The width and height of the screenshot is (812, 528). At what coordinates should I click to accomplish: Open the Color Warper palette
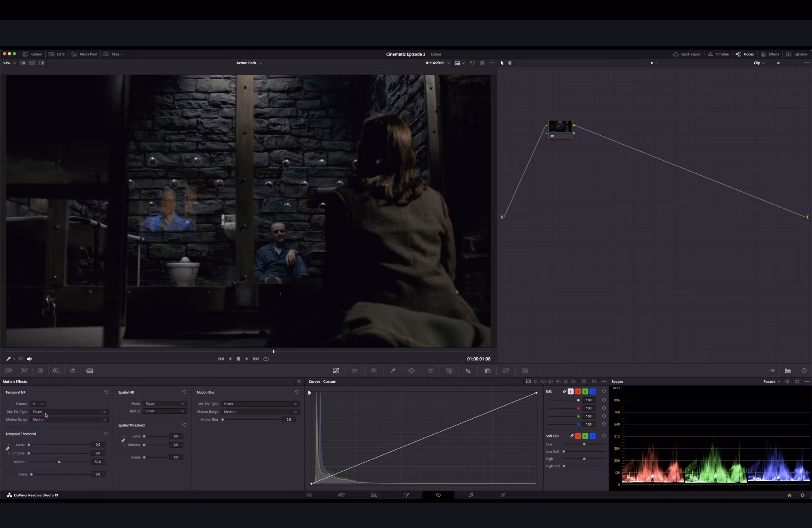pyautogui.click(x=374, y=371)
